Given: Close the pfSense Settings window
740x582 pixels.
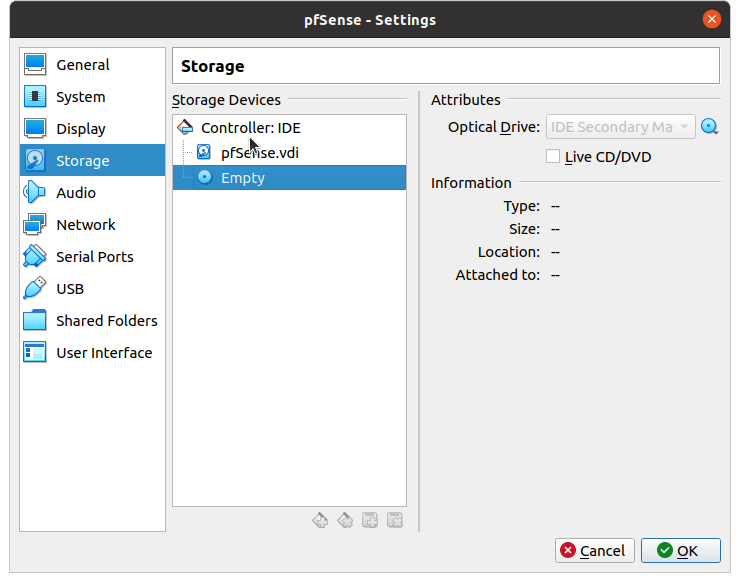Looking at the screenshot, I should (x=711, y=20).
